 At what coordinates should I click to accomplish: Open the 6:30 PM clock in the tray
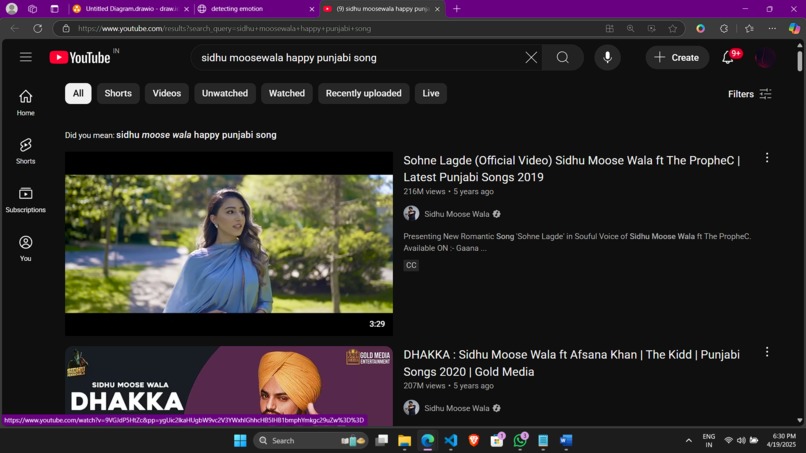tap(781, 441)
